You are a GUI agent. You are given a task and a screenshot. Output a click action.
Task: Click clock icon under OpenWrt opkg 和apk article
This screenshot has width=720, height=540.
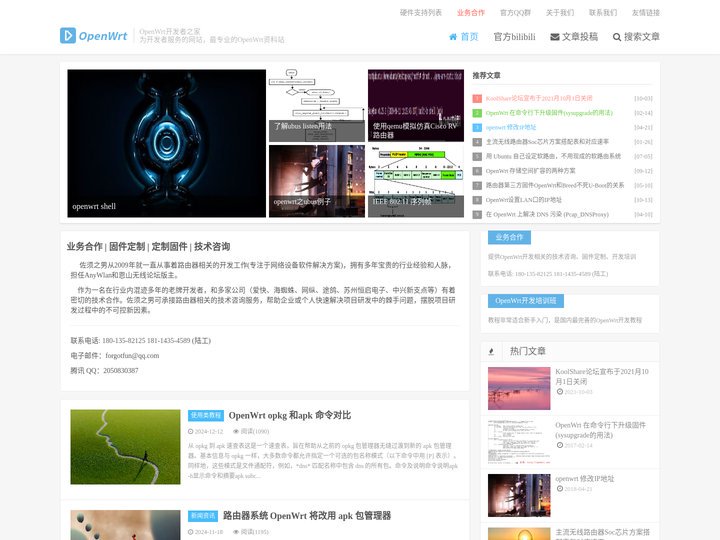point(191,432)
